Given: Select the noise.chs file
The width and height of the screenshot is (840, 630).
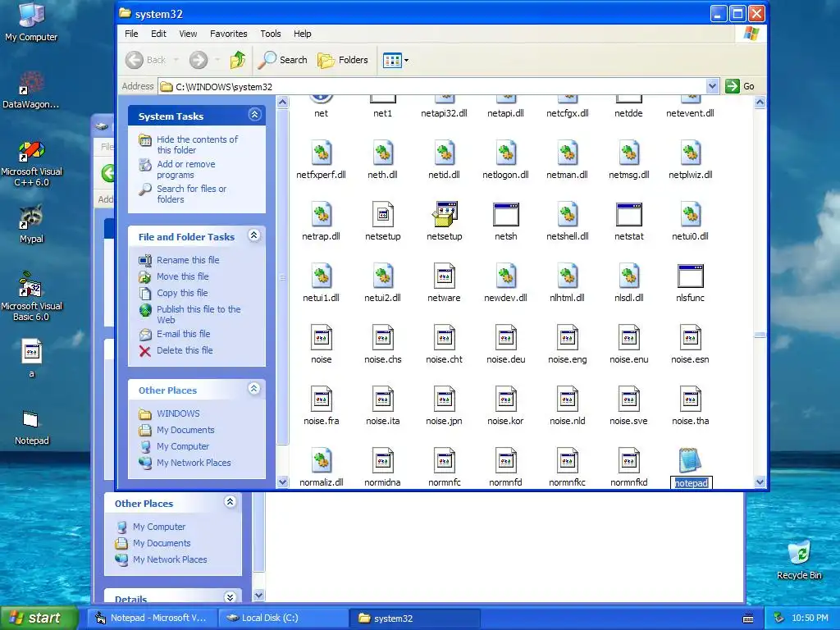Looking at the screenshot, I should [x=382, y=337].
